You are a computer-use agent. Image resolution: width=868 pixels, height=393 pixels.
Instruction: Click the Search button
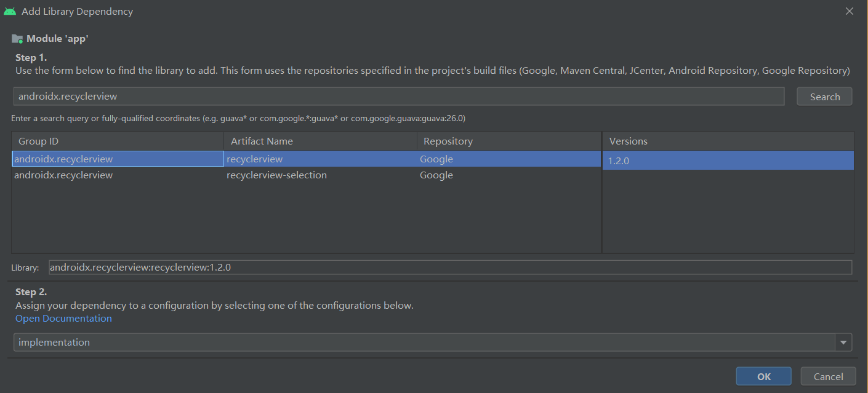pos(825,97)
